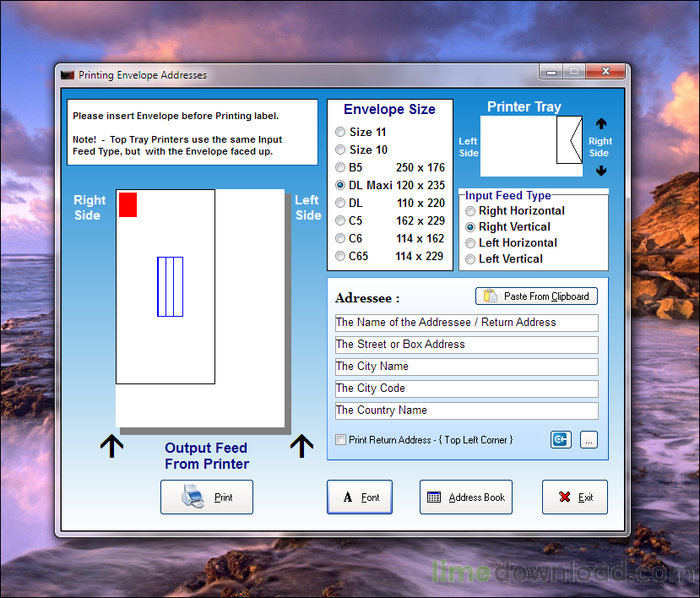Click the envelope icon in printer tray preview
Image resolution: width=700 pixels, height=598 pixels.
coord(569,141)
